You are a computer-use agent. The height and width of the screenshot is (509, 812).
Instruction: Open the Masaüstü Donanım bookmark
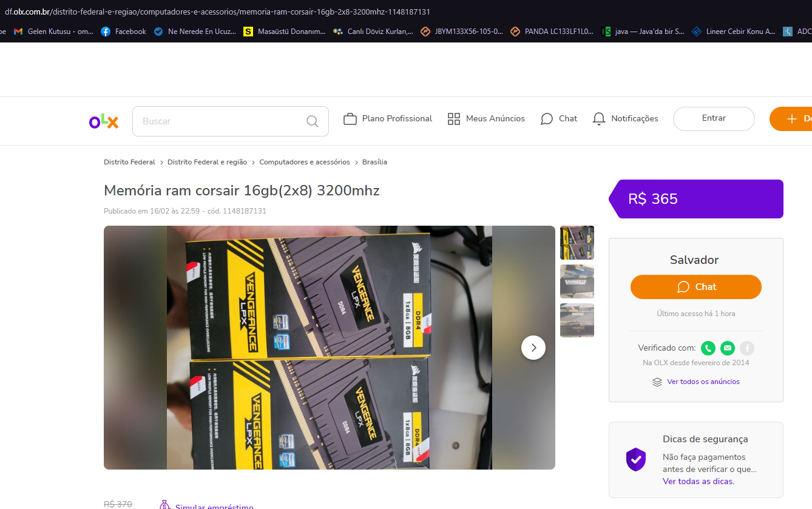click(x=285, y=32)
